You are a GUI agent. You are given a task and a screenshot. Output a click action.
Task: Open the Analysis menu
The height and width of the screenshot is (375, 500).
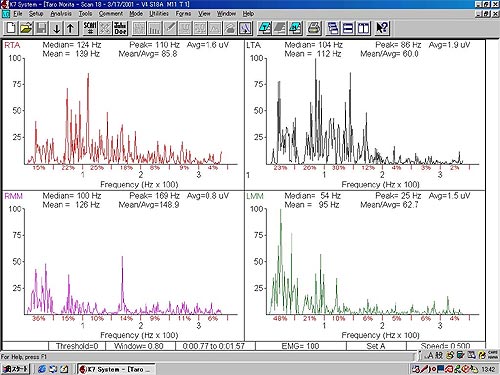[61, 14]
